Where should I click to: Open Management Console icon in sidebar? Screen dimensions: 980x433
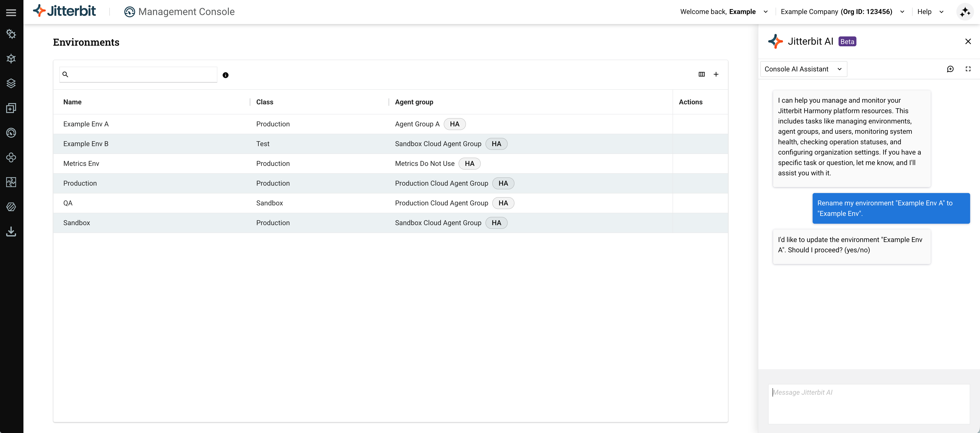[11, 133]
